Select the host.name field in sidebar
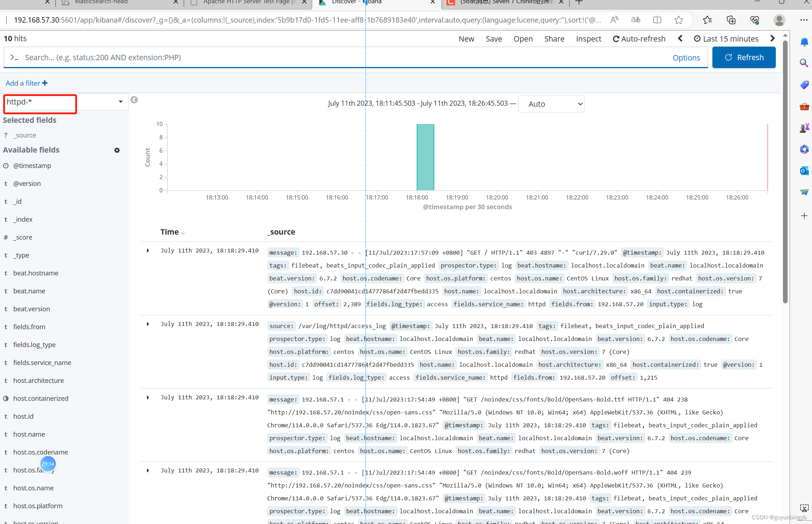Screen dimensions: 812x524 coord(29,434)
